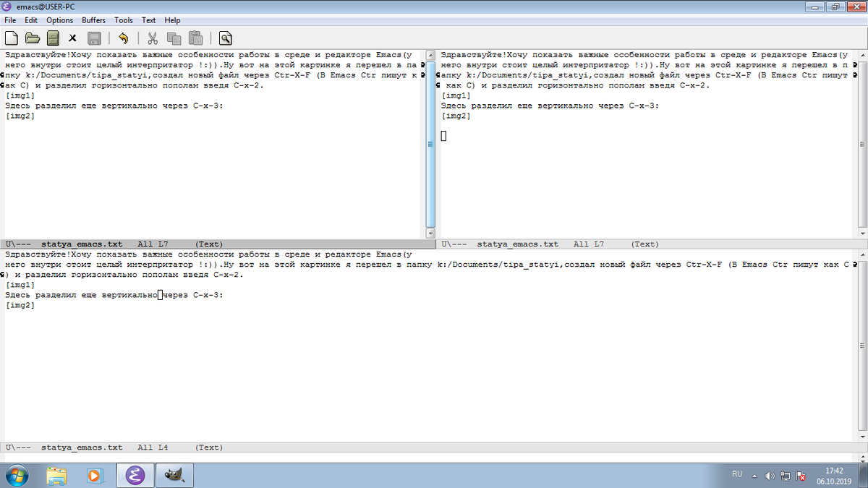Click the left window's scrollbar thumb
Viewport: 868px width, 488px height.
click(430, 144)
